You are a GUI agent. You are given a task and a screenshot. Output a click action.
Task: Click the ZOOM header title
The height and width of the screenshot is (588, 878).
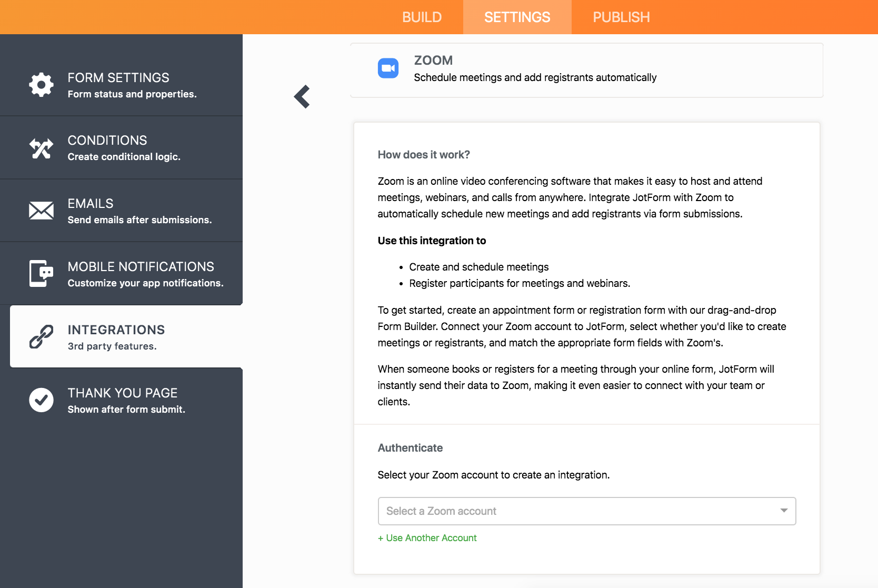pyautogui.click(x=433, y=61)
